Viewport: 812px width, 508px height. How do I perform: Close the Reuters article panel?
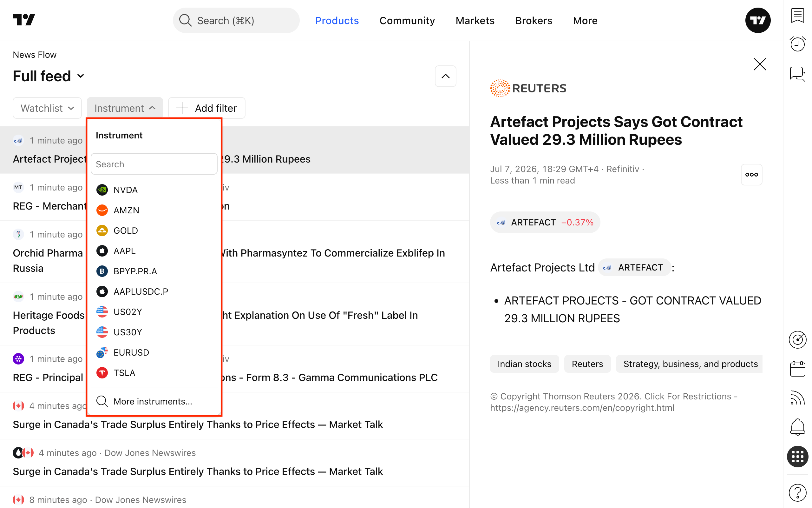coord(760,64)
